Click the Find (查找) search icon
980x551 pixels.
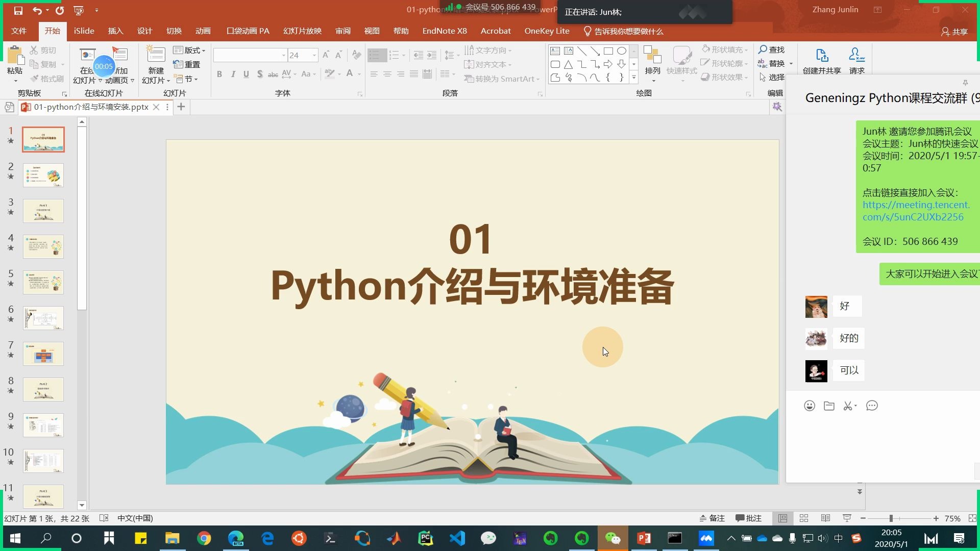click(763, 49)
